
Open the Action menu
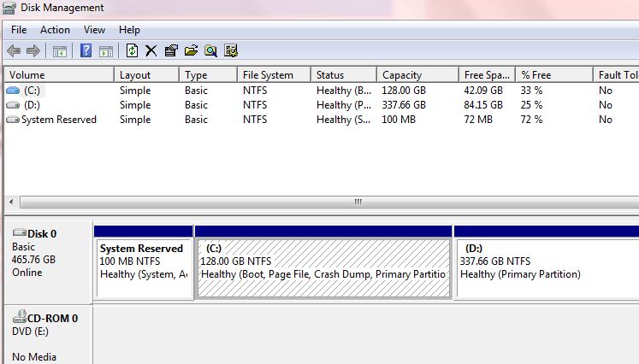tap(55, 30)
